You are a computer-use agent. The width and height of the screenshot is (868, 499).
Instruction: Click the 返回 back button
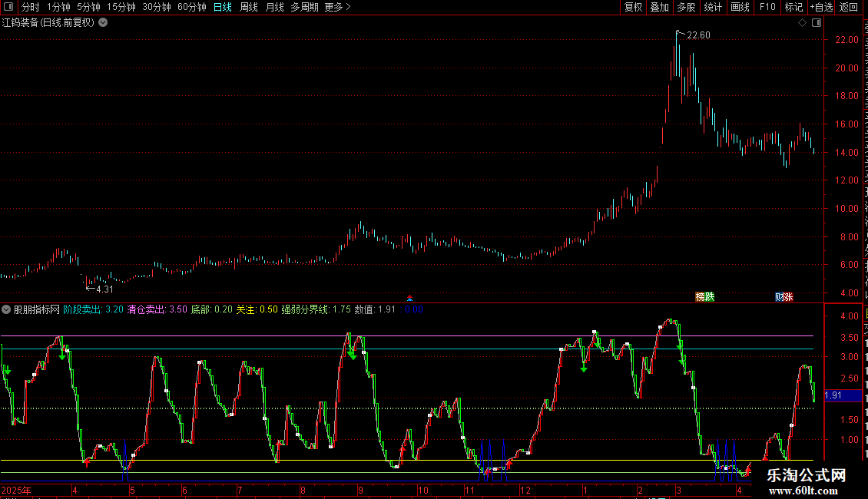(x=849, y=7)
